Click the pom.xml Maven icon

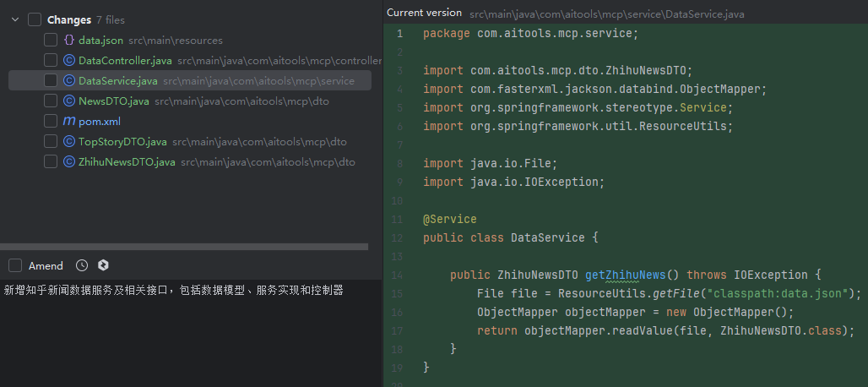[69, 122]
